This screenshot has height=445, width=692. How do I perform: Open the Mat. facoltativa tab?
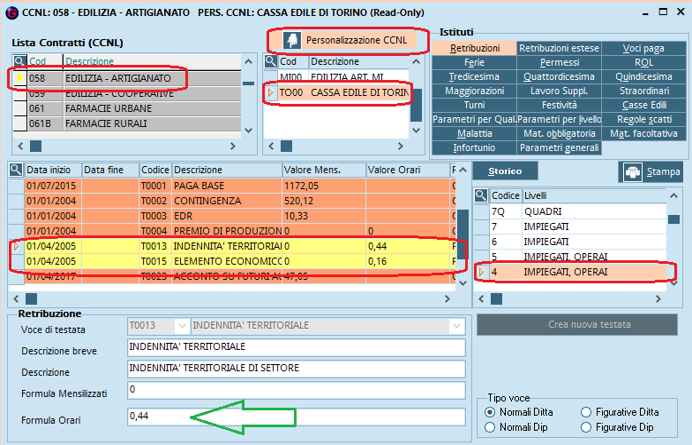(x=644, y=133)
